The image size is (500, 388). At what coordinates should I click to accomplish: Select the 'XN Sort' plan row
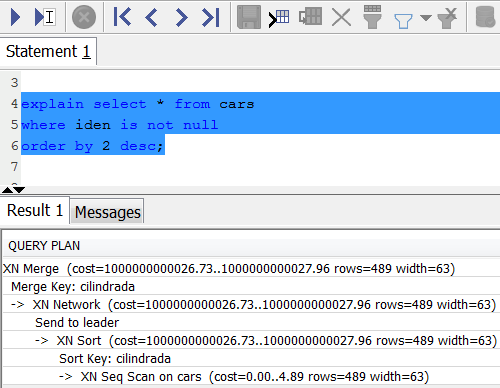(251, 340)
